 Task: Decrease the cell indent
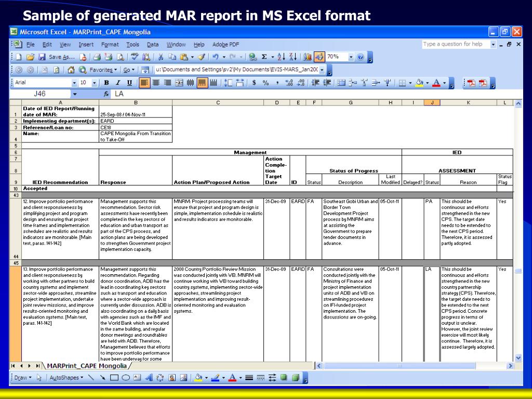[x=315, y=83]
